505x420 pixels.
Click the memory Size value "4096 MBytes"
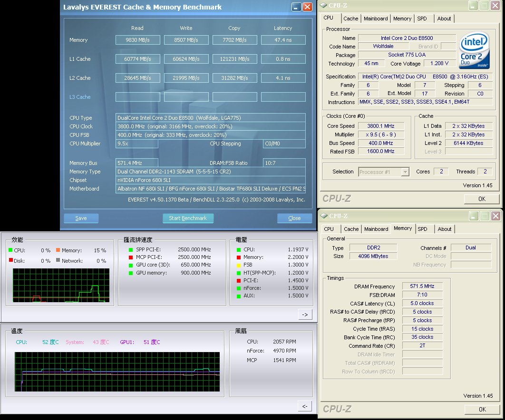373,256
